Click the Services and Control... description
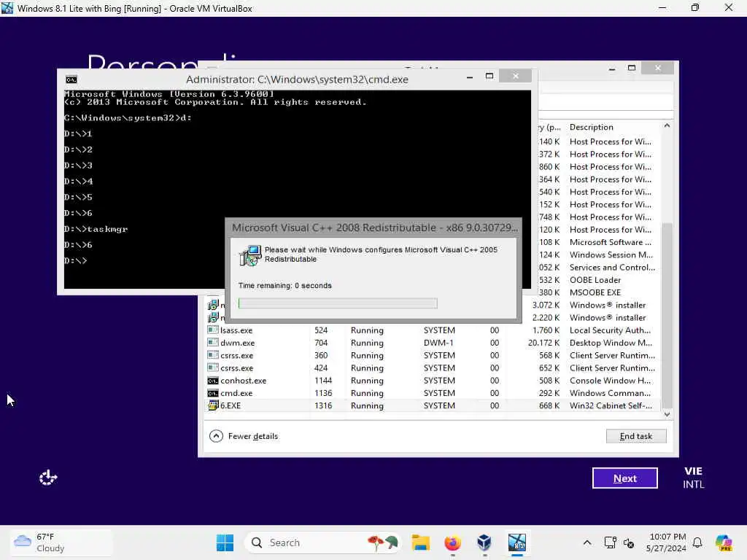 tap(612, 267)
